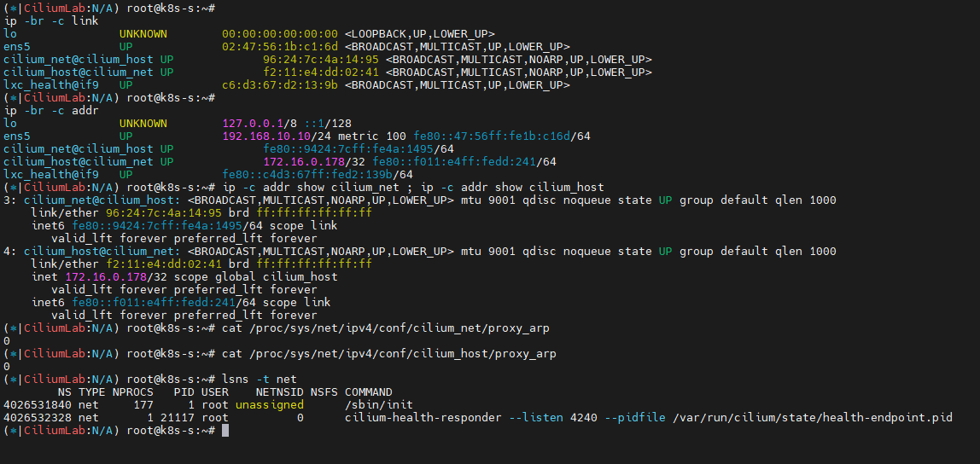Click the loopback address 127.0.0.1/8

tap(253, 124)
